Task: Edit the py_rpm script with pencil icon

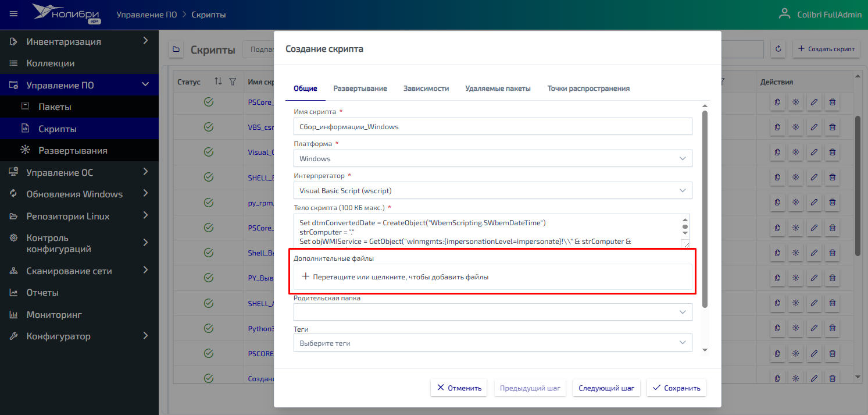Action: 814,203
